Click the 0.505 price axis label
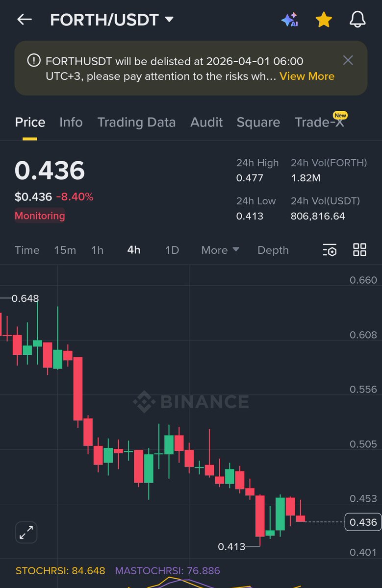382x588 pixels. click(363, 444)
